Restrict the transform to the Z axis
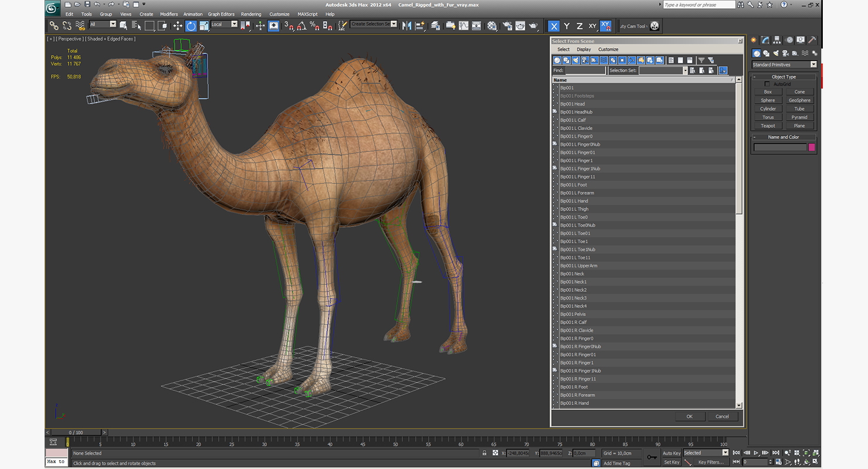 click(x=579, y=26)
